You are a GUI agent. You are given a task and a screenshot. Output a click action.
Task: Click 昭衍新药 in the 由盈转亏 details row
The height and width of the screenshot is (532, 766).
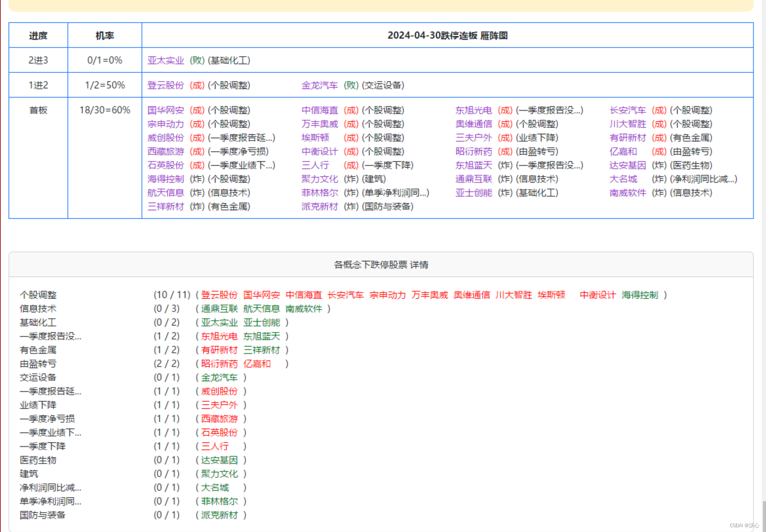[219, 364]
